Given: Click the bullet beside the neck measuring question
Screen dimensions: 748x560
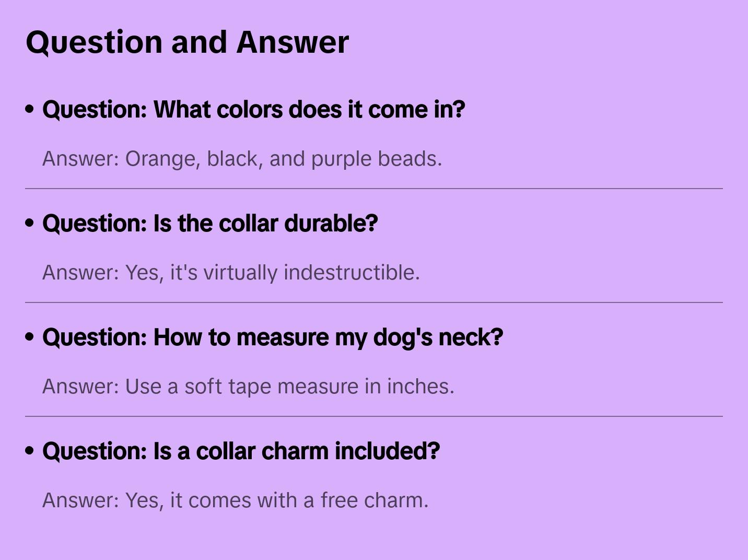Looking at the screenshot, I should [30, 337].
